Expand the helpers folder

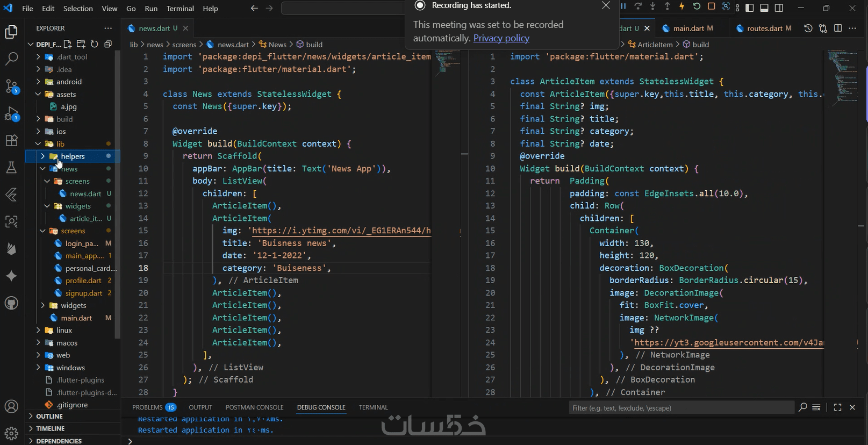coord(73,156)
